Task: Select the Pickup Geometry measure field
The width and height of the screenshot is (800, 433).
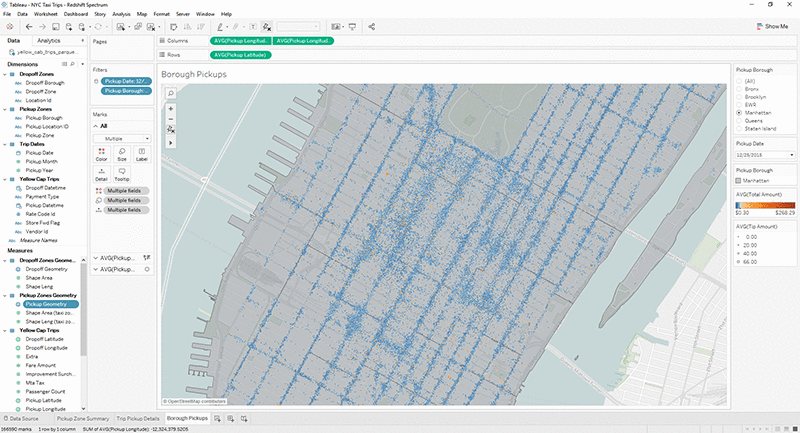Action: tap(51, 304)
